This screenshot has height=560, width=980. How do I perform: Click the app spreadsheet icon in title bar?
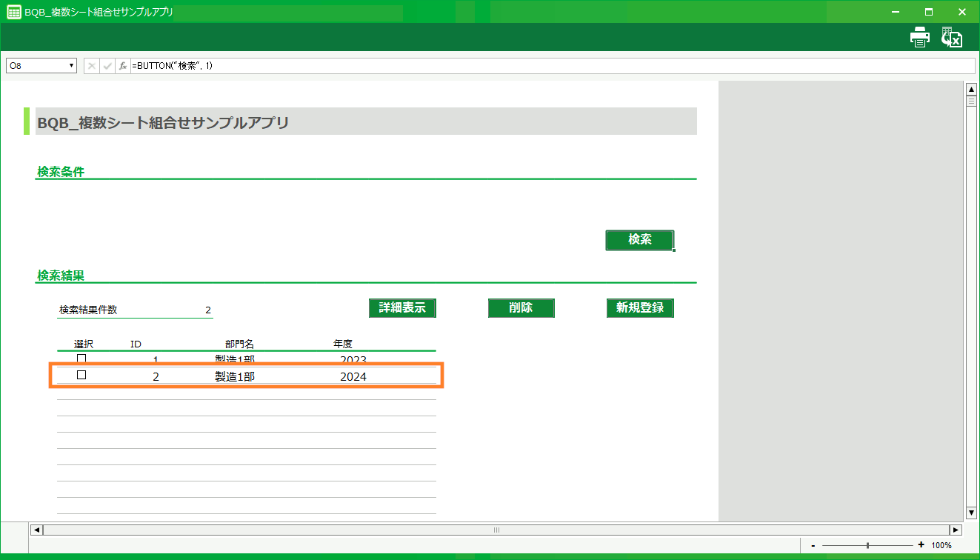(13, 12)
